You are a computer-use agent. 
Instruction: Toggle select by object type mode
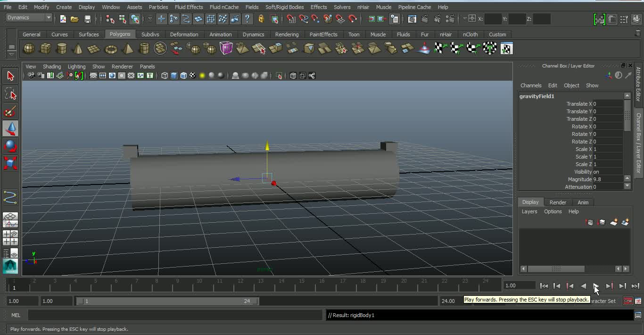[123, 19]
